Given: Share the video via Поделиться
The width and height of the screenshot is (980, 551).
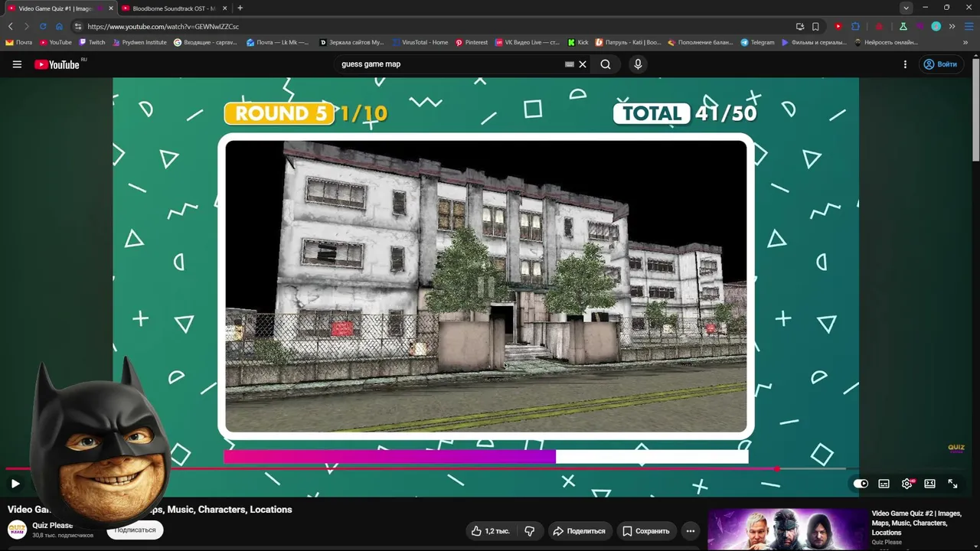Looking at the screenshot, I should 579,531.
